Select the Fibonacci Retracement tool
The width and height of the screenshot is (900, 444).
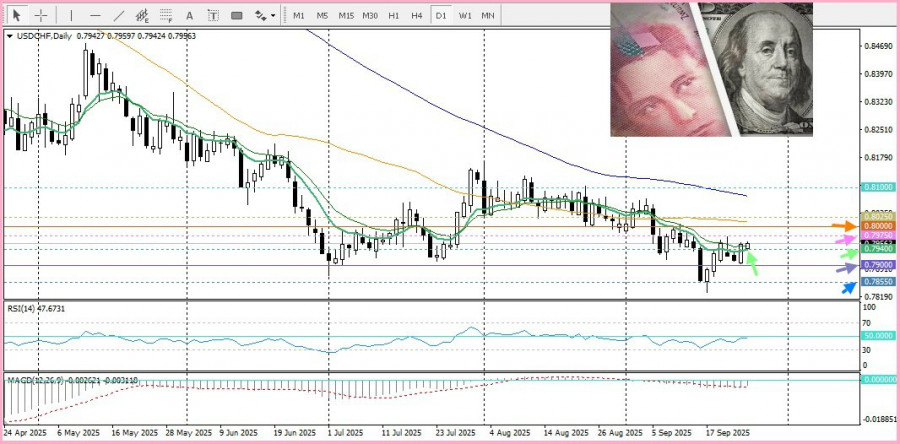tap(166, 15)
